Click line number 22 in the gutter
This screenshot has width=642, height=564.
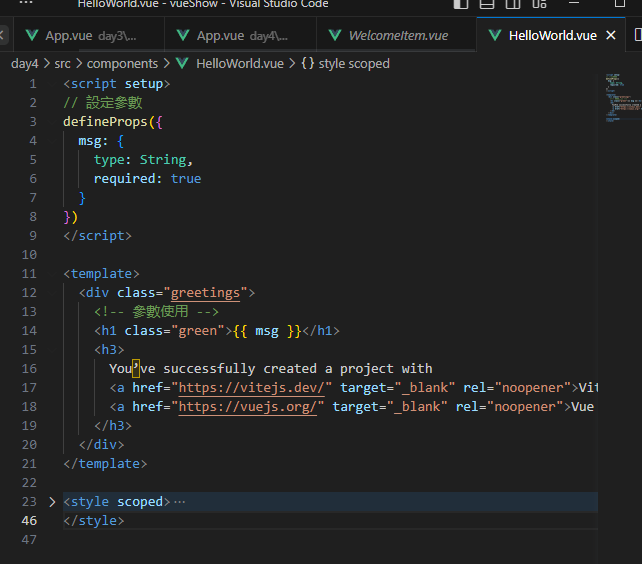pos(29,482)
